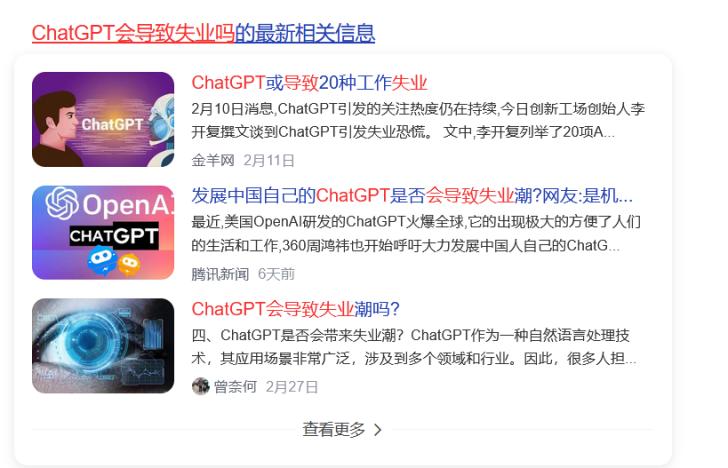Click the 2月11日 date of first article
The image size is (728, 468).
point(269,161)
